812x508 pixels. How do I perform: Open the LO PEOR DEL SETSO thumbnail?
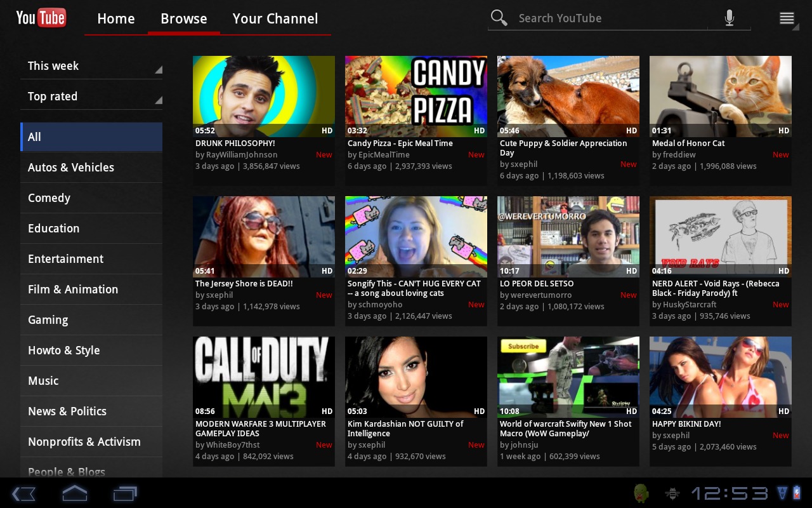click(x=568, y=237)
